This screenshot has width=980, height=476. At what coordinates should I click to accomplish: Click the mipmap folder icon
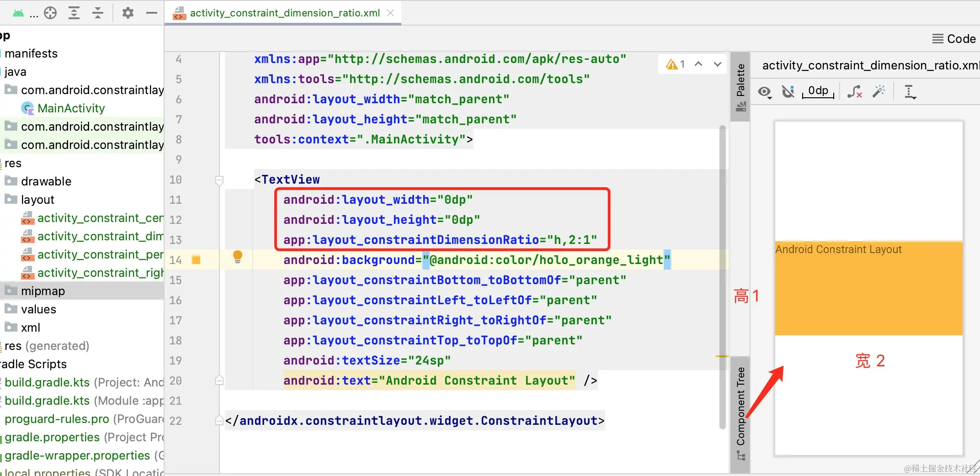11,291
